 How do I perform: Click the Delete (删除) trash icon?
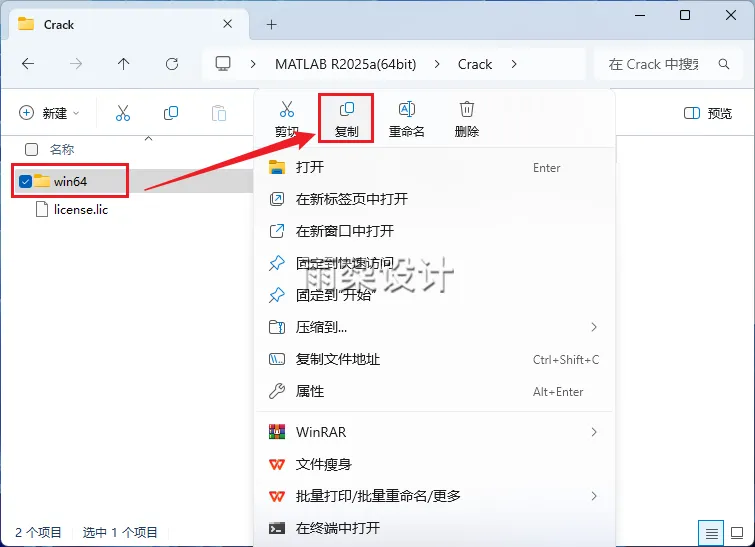point(467,109)
